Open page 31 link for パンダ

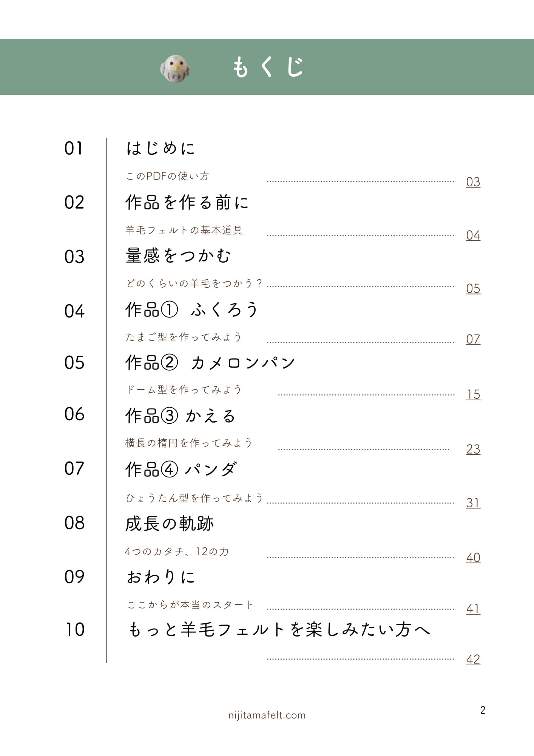click(473, 503)
